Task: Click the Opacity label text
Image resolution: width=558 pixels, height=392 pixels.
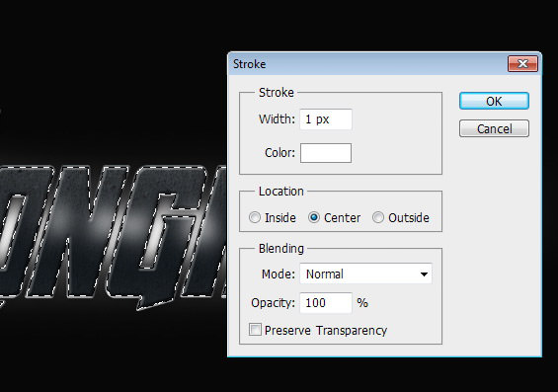Action: coord(273,303)
